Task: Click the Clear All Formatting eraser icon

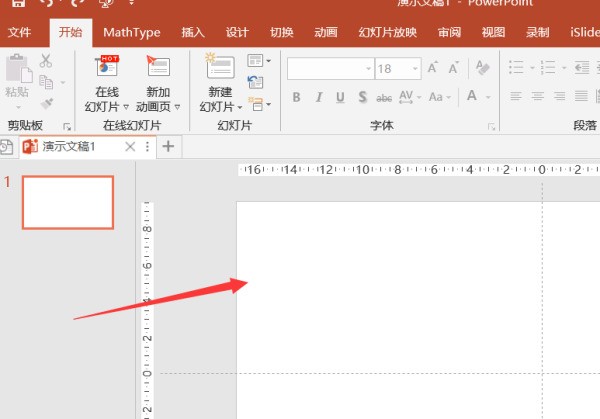Action: click(483, 69)
